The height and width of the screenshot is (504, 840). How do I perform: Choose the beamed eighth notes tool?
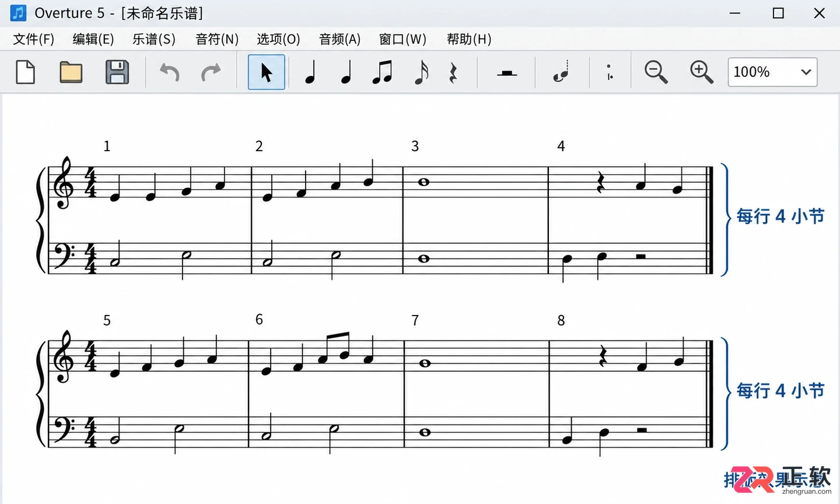click(382, 72)
